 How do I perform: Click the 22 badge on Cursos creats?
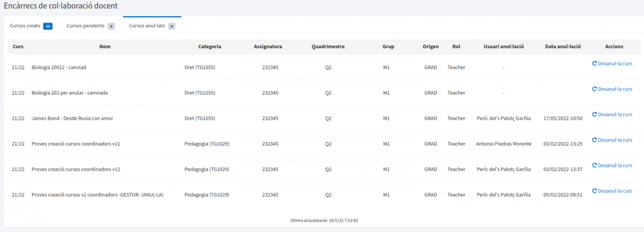[x=48, y=26]
